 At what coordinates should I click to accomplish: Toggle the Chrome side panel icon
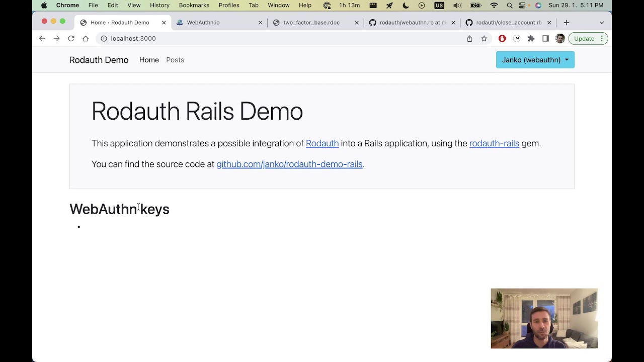(x=545, y=39)
